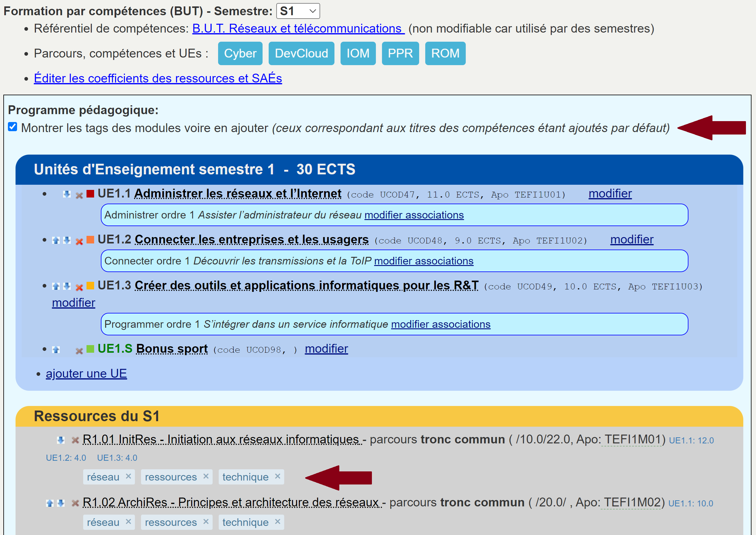Select the ROM parcours
The width and height of the screenshot is (756, 535).
[x=445, y=53]
